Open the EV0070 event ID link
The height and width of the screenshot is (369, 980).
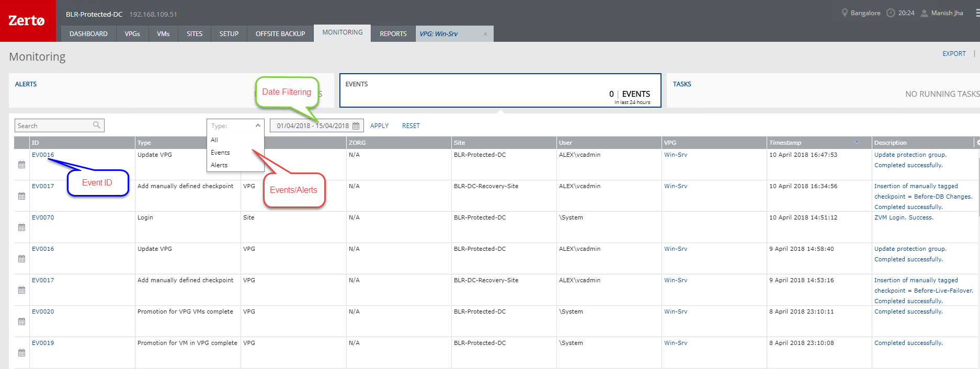click(43, 217)
